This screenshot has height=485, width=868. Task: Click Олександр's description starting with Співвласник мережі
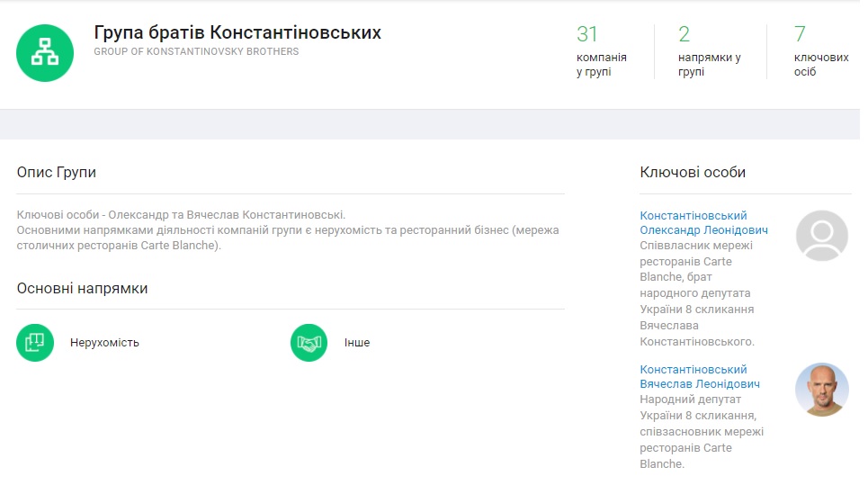pyautogui.click(x=697, y=293)
